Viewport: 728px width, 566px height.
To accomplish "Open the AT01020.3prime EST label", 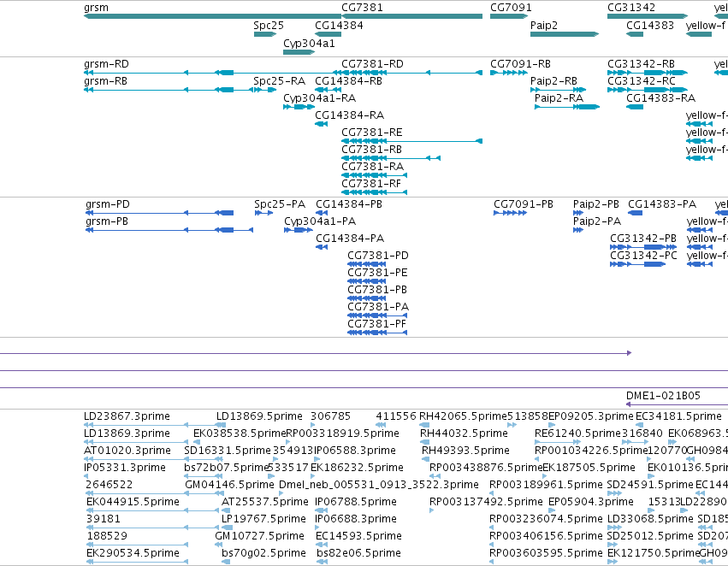I will tap(127, 451).
